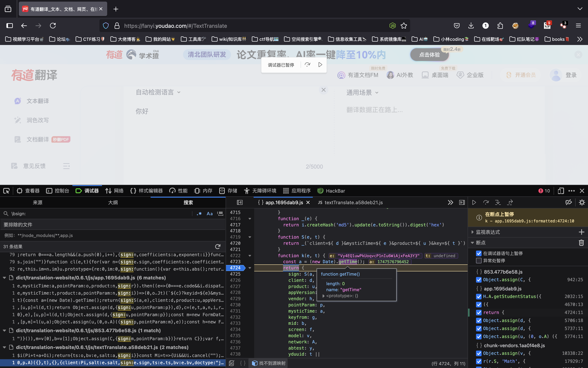The image size is (588, 368).
Task: Open debugger settings gear icon
Action: coord(582,202)
